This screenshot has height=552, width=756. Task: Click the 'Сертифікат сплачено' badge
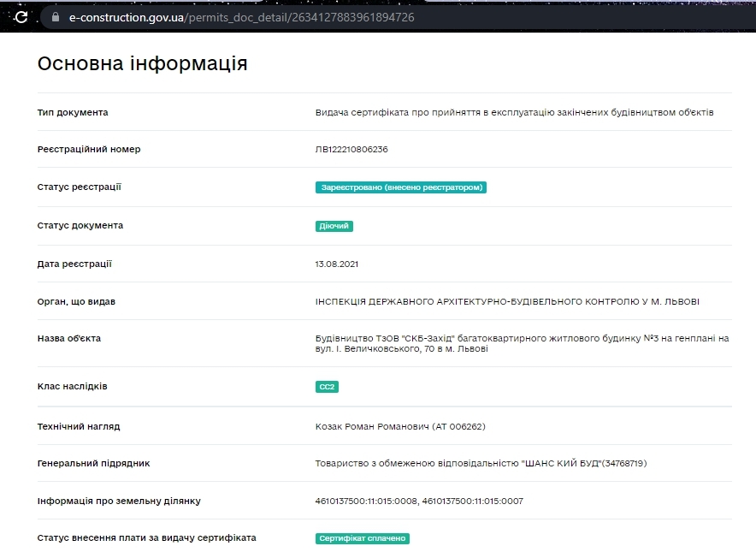363,538
